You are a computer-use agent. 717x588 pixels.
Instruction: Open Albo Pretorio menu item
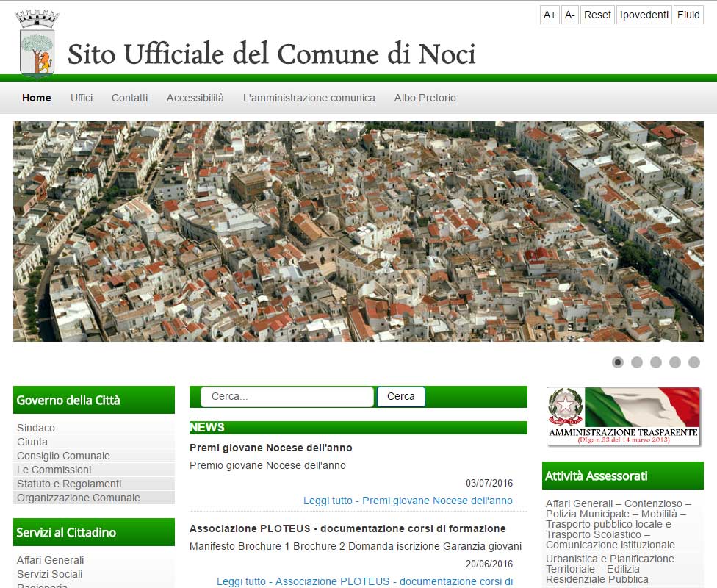[x=425, y=98]
